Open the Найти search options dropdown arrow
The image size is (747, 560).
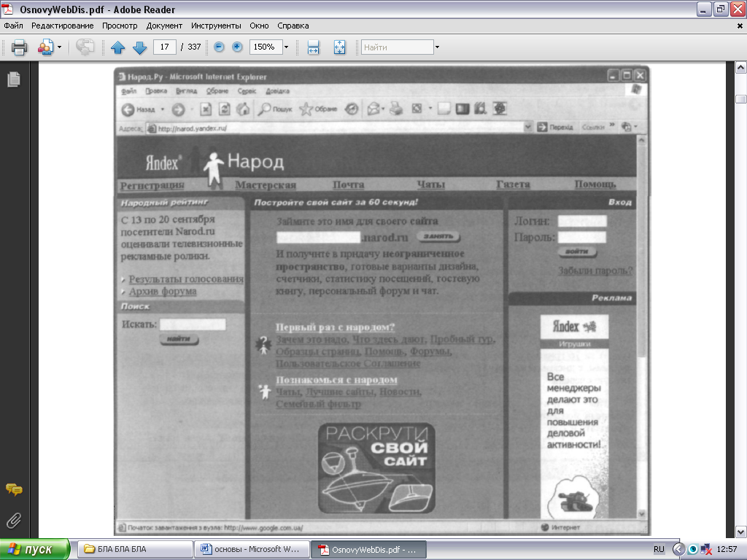click(438, 47)
